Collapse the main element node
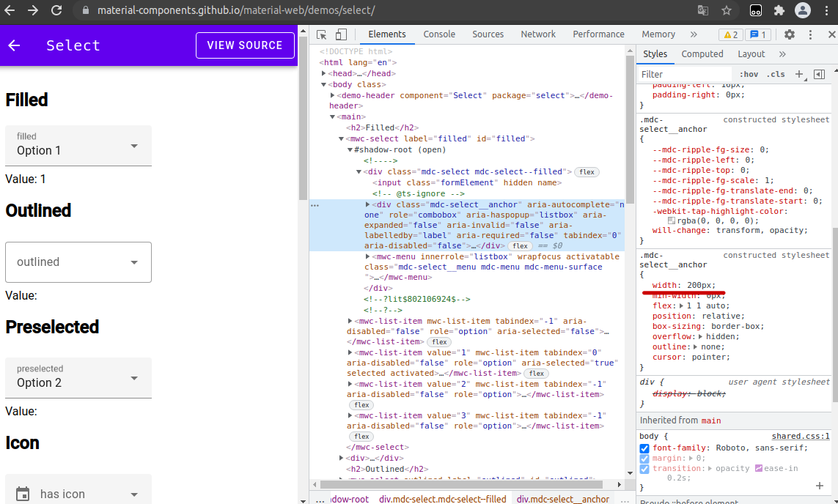838x504 pixels. (x=332, y=117)
